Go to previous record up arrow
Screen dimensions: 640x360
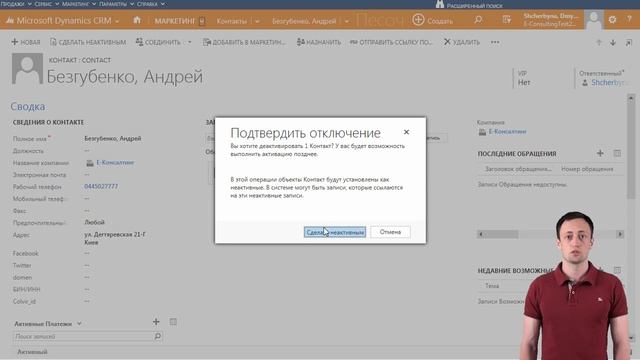coord(599,42)
